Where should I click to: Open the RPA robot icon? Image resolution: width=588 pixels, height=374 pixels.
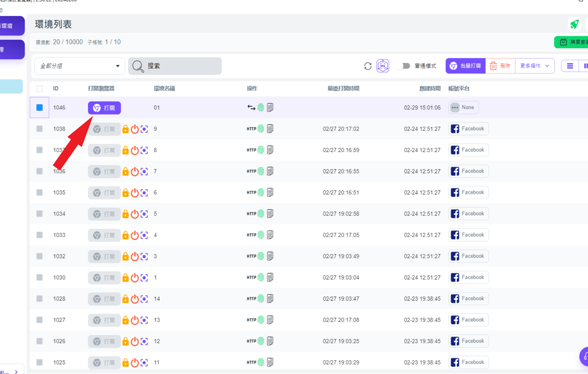coord(383,66)
